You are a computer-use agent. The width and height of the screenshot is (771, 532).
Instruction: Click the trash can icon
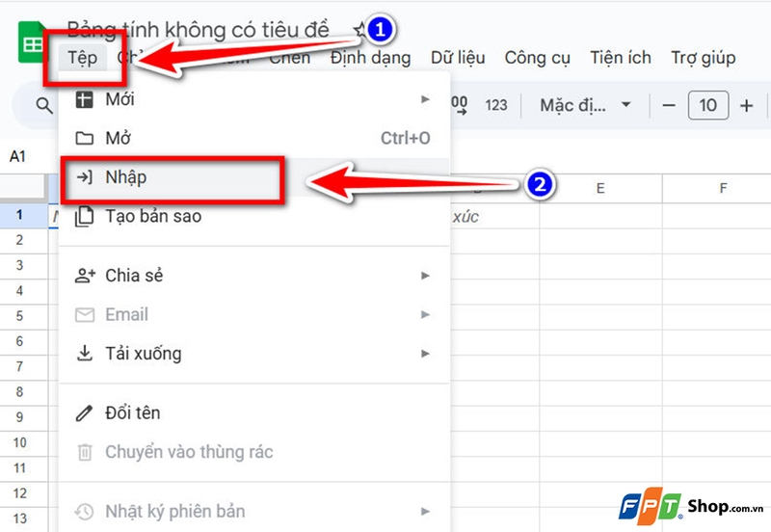[x=85, y=452]
